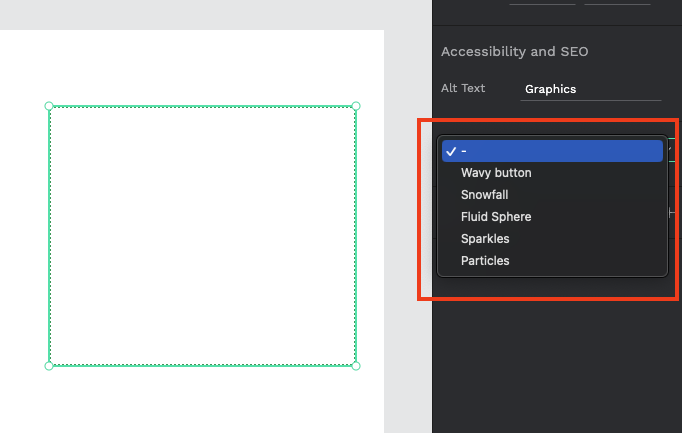Focus the left partial field at panel top
682x433 pixels.
542,3
